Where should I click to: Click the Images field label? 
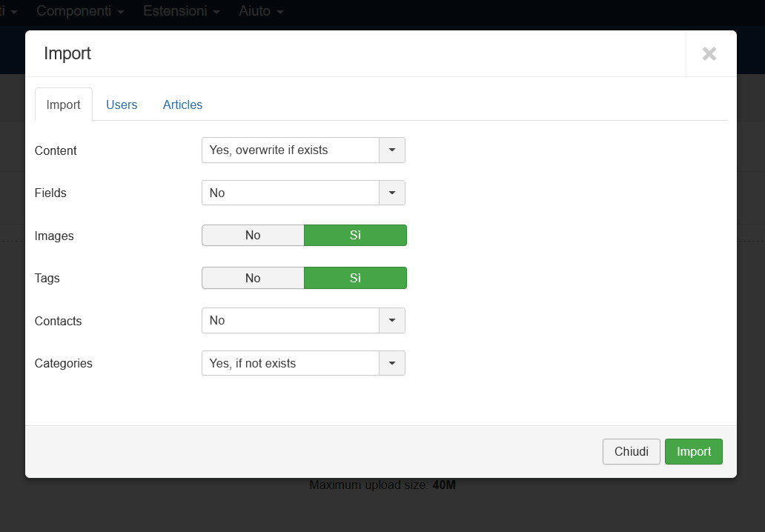pos(54,236)
